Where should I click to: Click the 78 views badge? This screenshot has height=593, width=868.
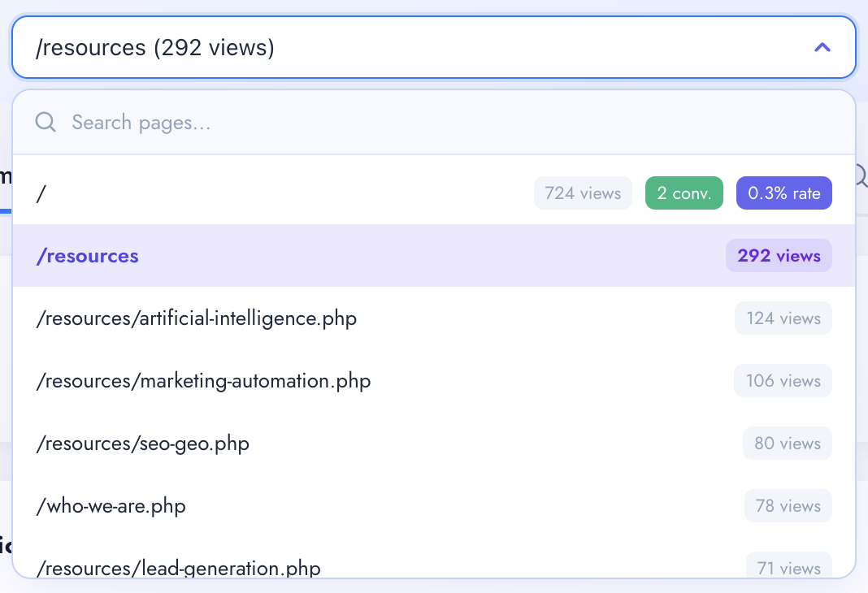(x=788, y=505)
